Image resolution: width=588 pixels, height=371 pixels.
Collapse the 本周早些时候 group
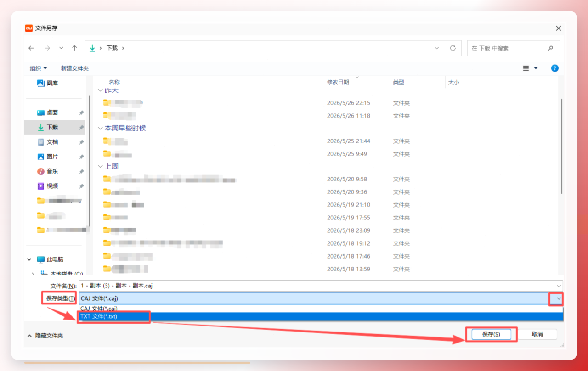(101, 128)
